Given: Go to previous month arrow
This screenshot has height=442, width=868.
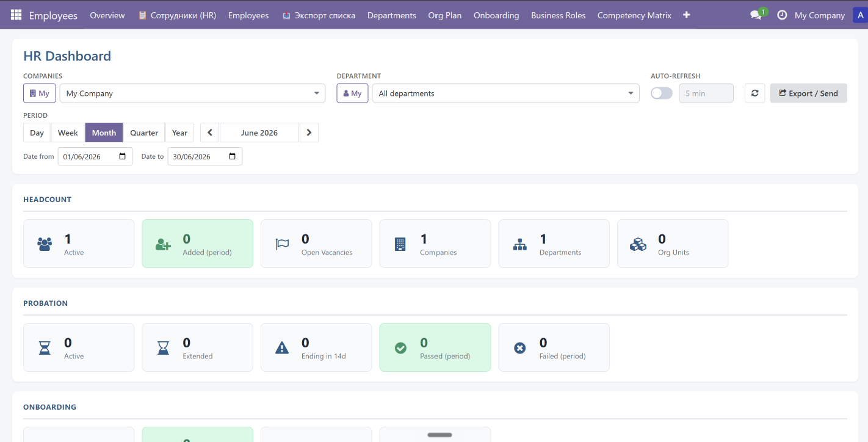Looking at the screenshot, I should [210, 132].
